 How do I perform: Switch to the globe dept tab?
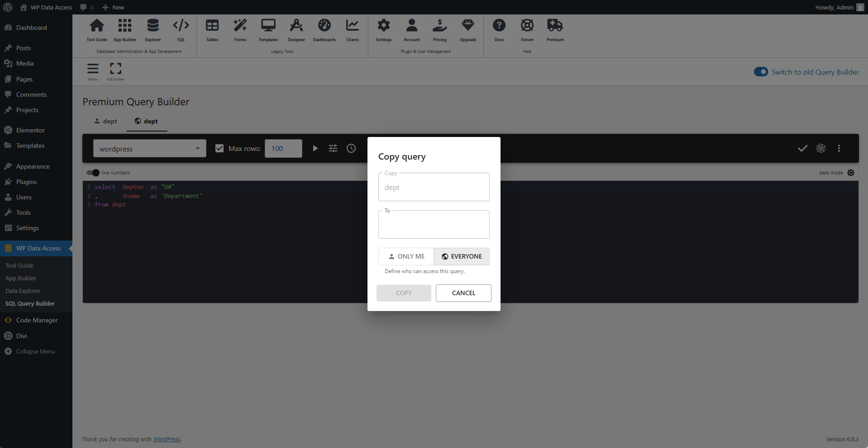[x=146, y=121]
